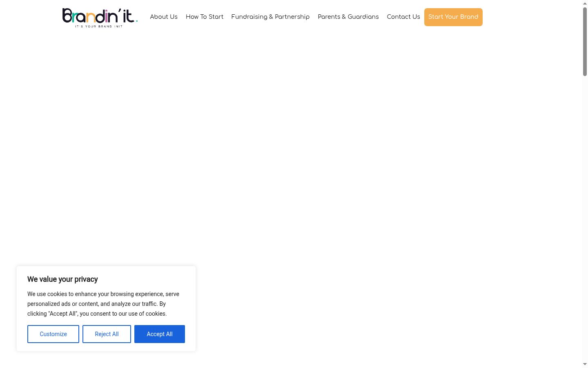Click the Start Your Brand button

453,17
